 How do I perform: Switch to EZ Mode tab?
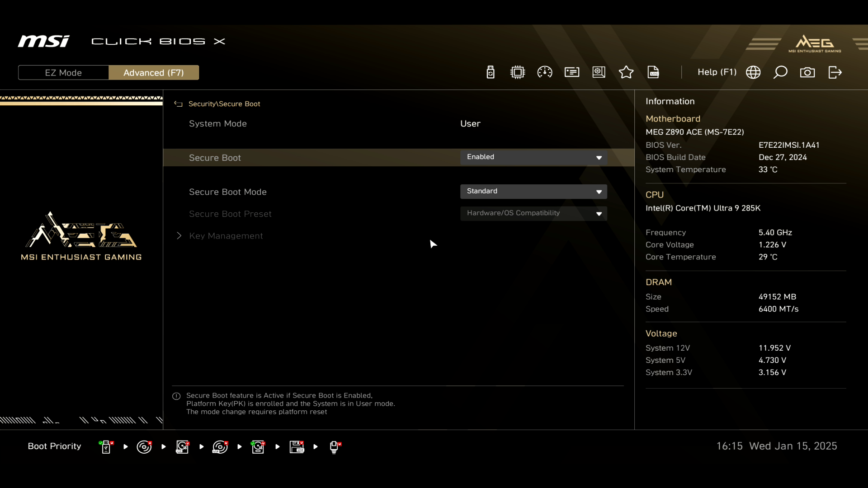[63, 73]
